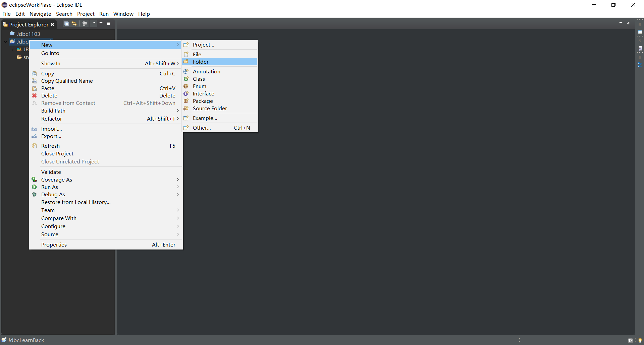Click the filter and customization icon in Project Explorer

(85, 24)
